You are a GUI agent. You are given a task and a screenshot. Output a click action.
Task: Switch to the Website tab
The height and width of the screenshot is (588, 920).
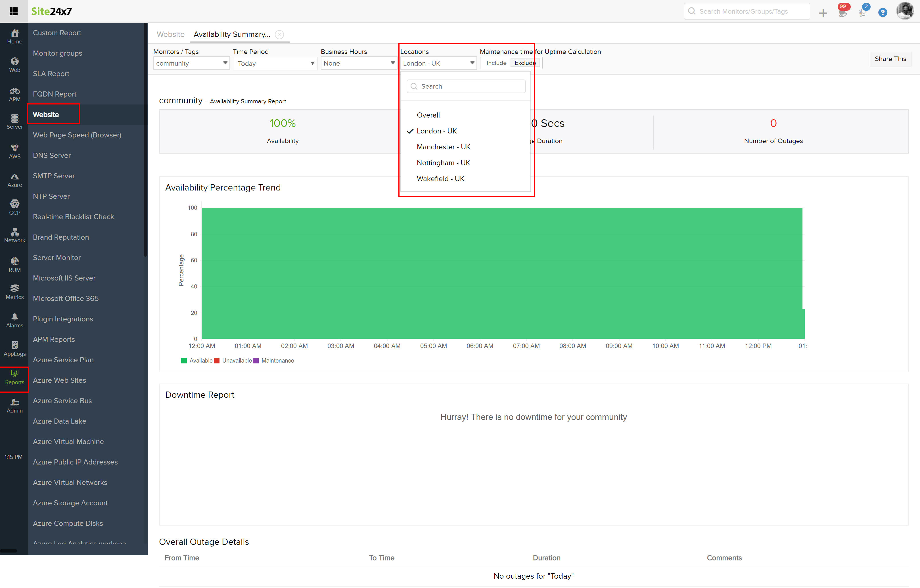pos(170,34)
